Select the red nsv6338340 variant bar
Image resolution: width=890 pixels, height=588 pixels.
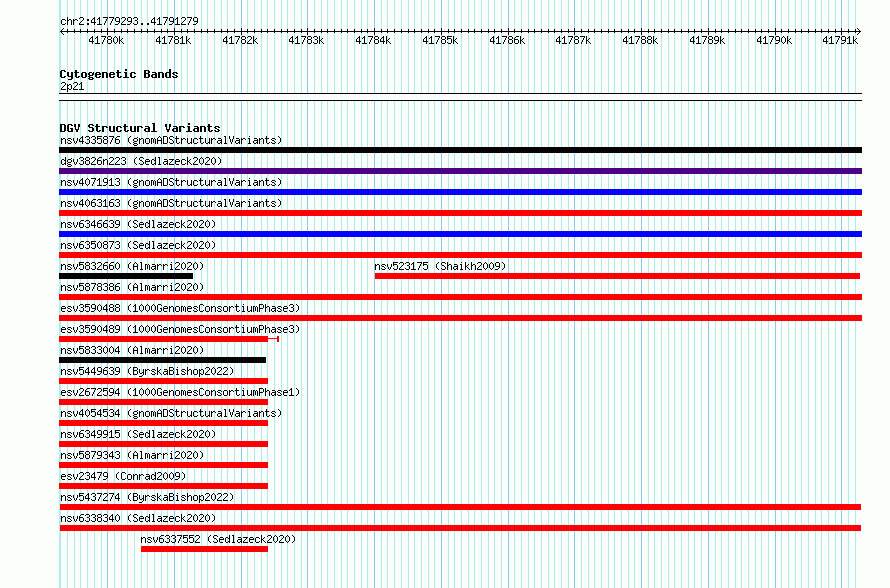pyautogui.click(x=460, y=528)
